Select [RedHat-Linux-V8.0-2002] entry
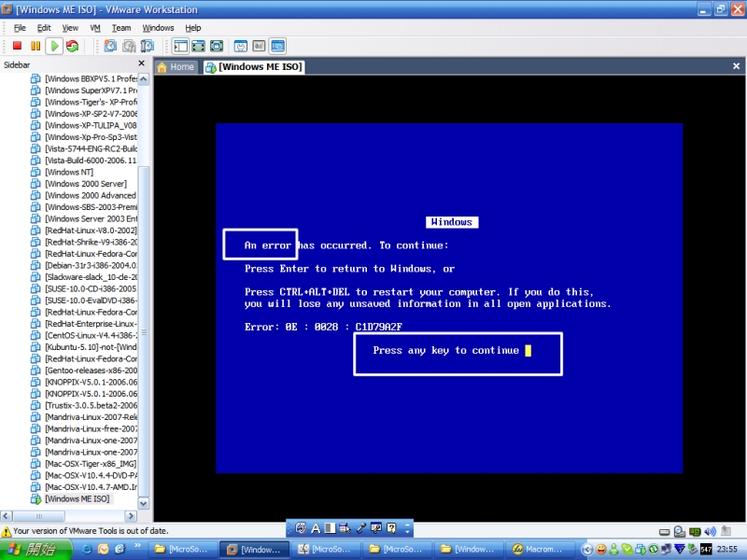Screen dimensions: 747x560 tap(84, 231)
